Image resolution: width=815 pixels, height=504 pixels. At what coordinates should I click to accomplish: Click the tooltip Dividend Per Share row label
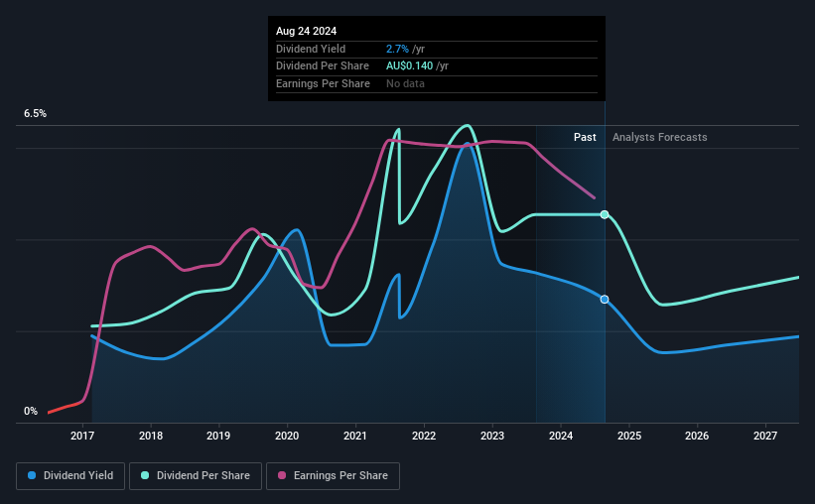tap(323, 66)
